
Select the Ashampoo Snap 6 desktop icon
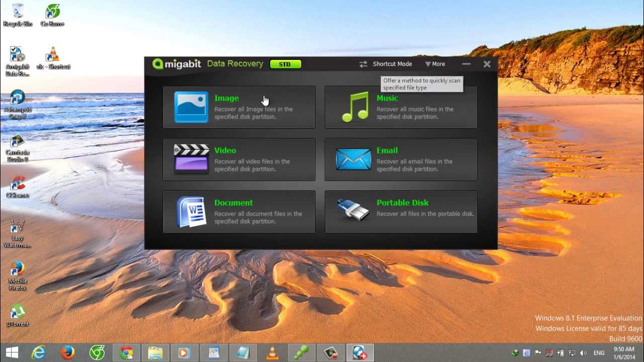(x=18, y=105)
